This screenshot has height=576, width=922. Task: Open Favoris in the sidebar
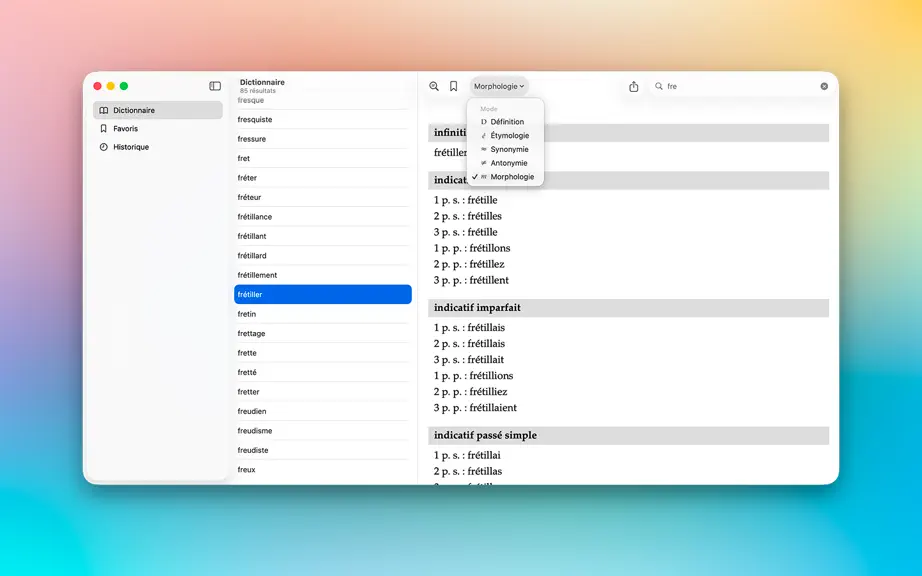point(158,128)
